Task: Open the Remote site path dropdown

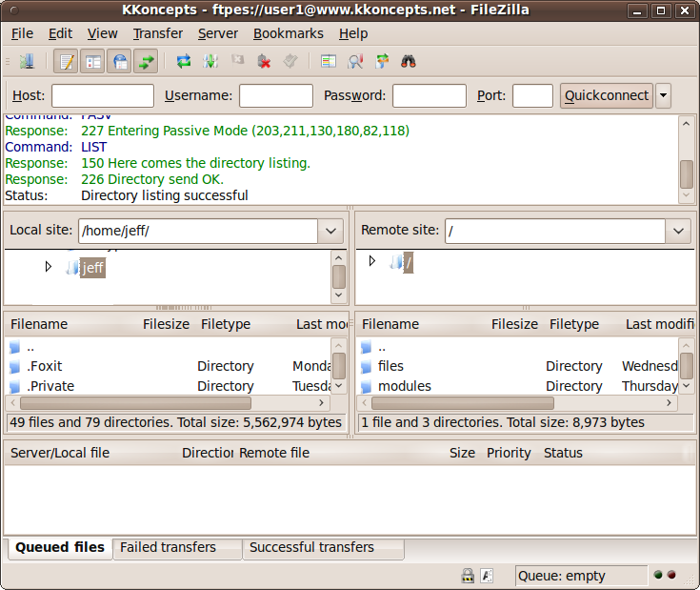Action: tap(678, 231)
